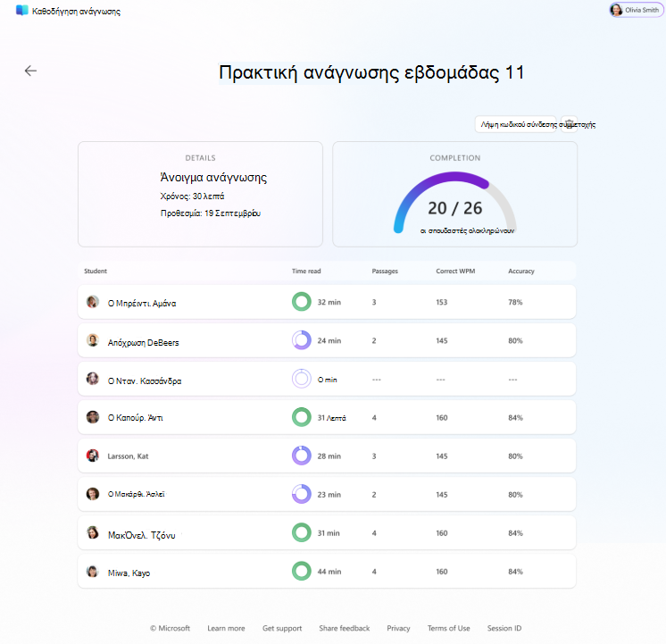Click avatar of Larsson, Kat
The image size is (666, 644).
(x=93, y=456)
